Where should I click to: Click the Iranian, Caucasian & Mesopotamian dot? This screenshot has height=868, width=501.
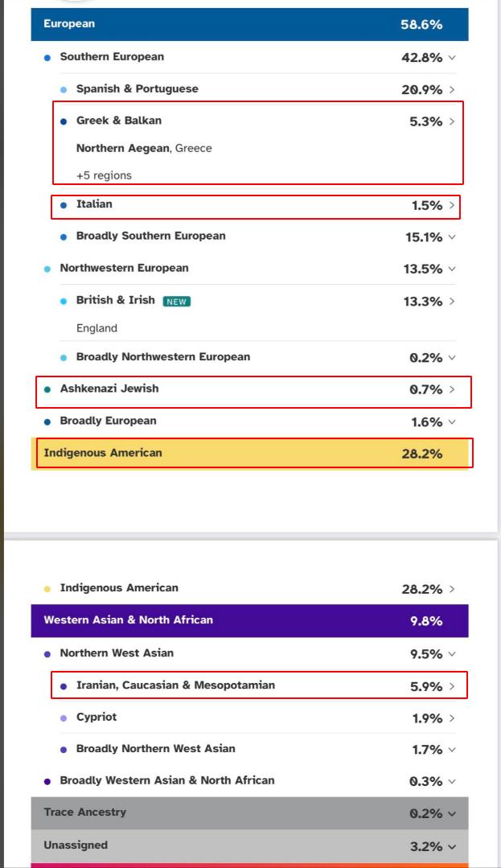click(64, 687)
